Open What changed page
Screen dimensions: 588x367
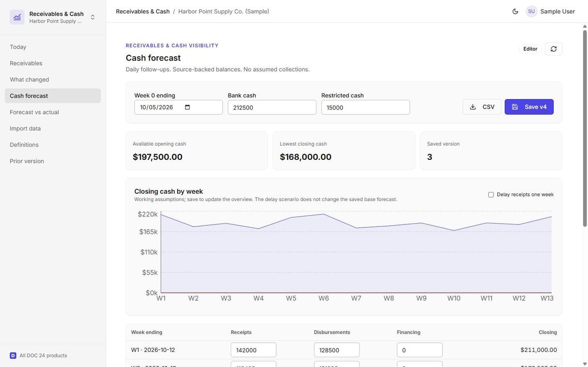pyautogui.click(x=53, y=80)
